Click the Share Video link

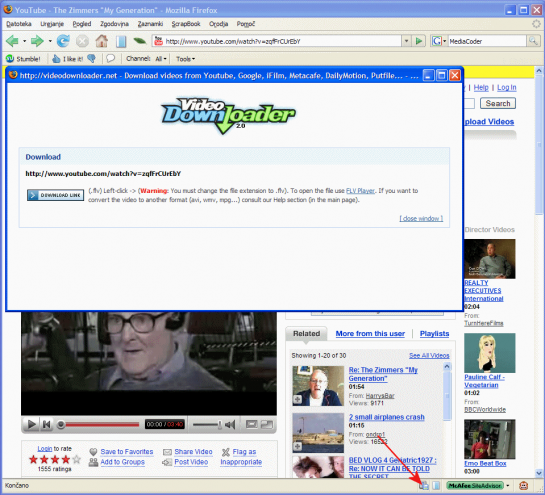tap(193, 452)
